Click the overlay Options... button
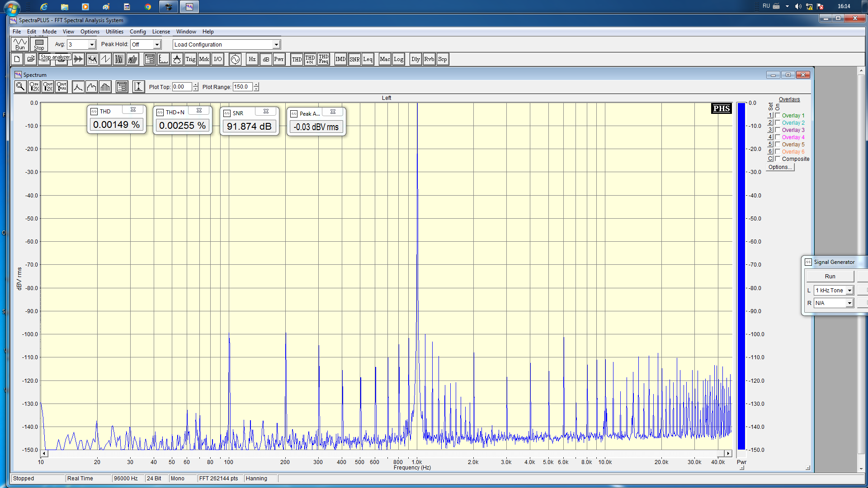 [x=780, y=167]
